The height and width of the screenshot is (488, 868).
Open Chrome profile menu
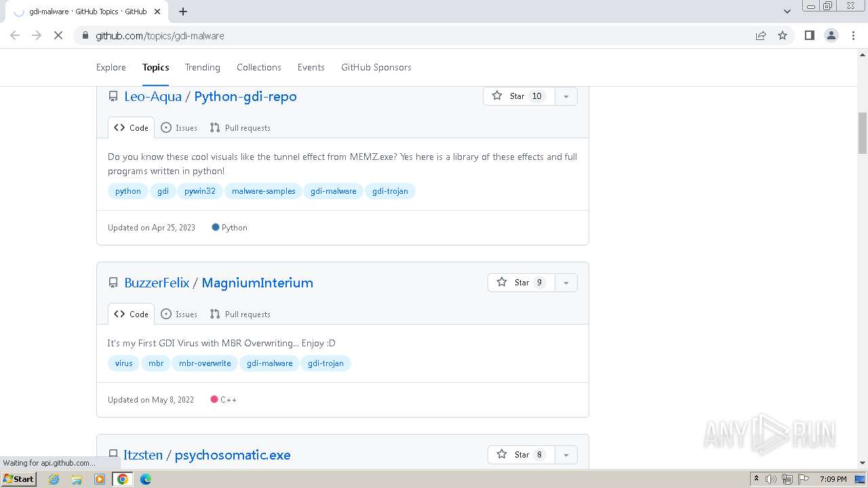[831, 35]
